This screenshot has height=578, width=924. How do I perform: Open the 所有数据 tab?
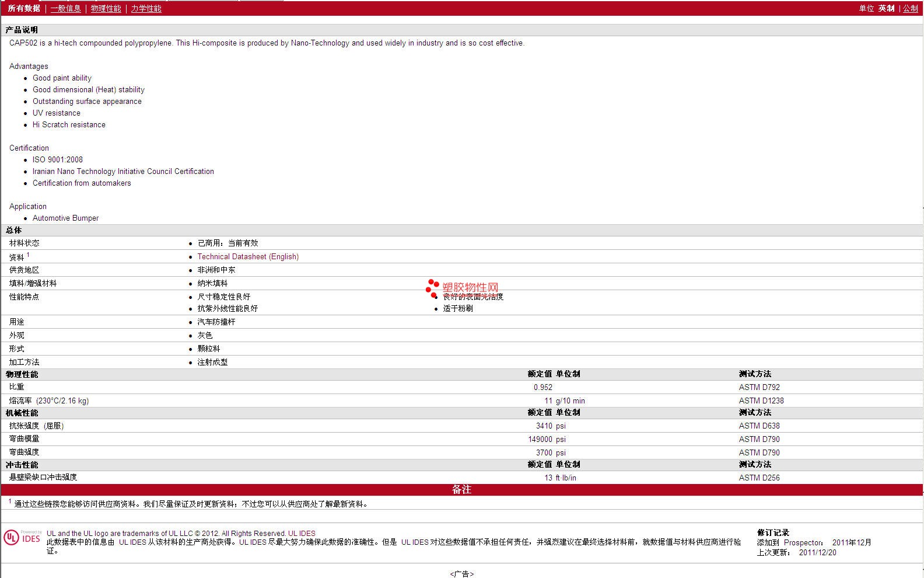point(24,8)
